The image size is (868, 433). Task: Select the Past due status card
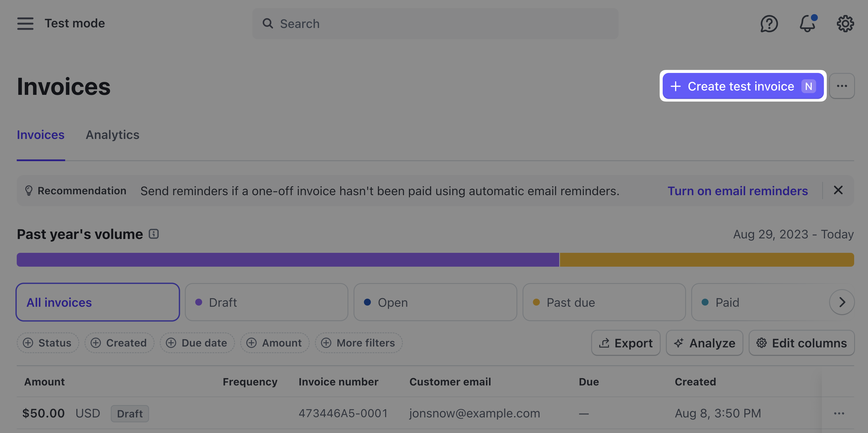click(x=604, y=302)
